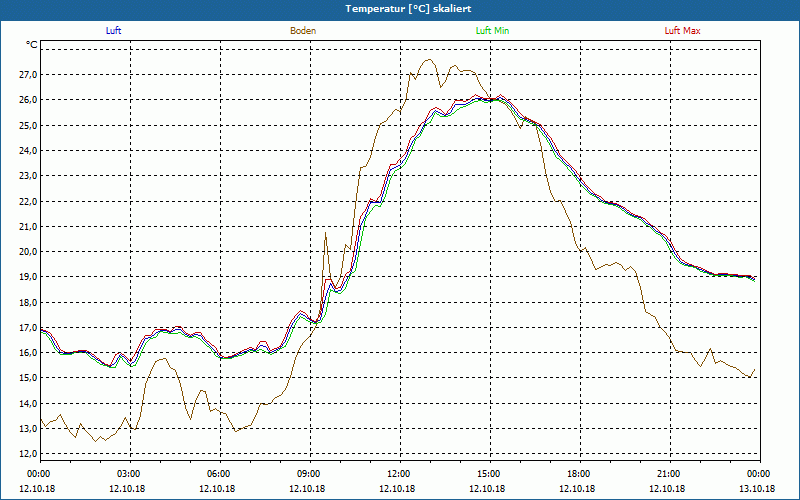
Task: Click the 18:00 time axis label
Action: point(580,474)
